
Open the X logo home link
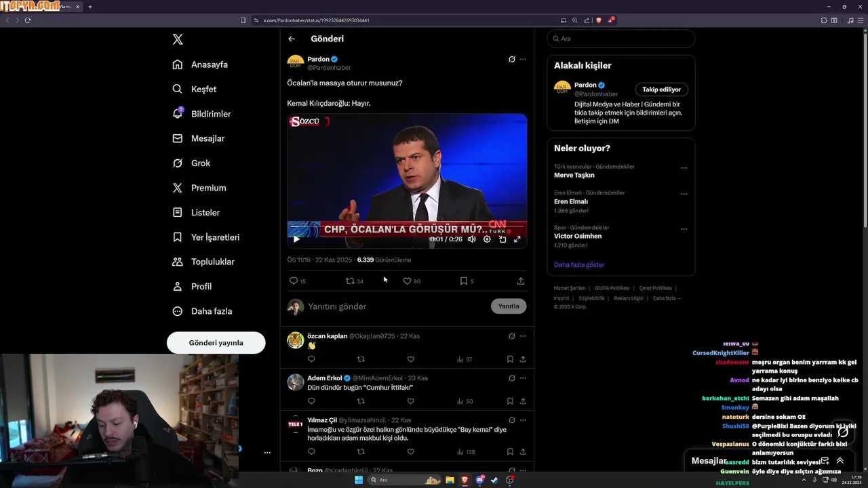pos(178,39)
